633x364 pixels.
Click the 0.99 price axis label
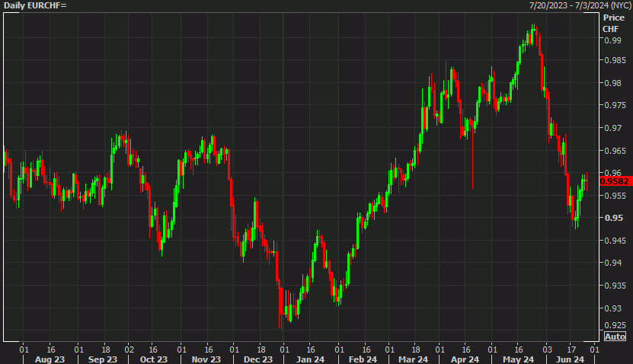(613, 40)
